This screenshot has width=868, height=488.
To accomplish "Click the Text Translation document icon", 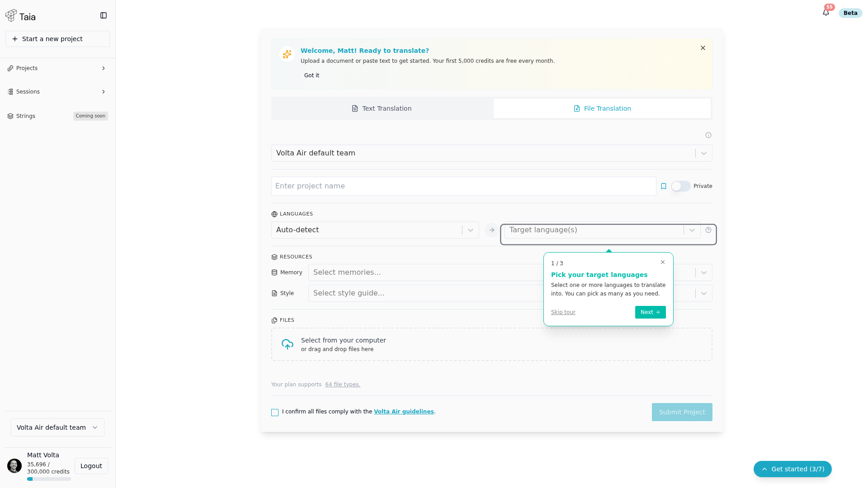I will [355, 108].
